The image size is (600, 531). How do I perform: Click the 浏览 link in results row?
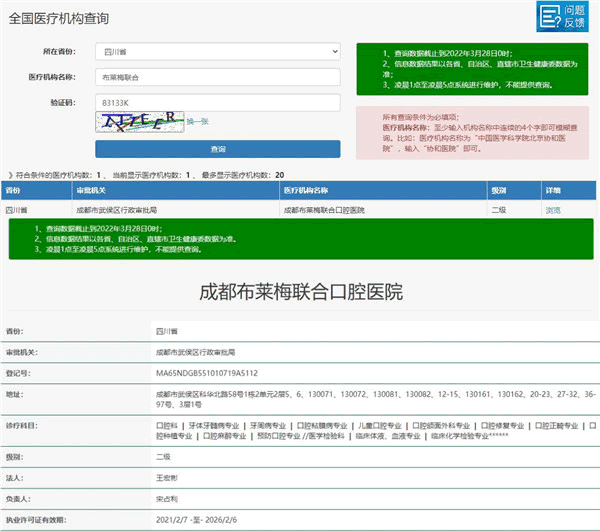[x=553, y=210]
